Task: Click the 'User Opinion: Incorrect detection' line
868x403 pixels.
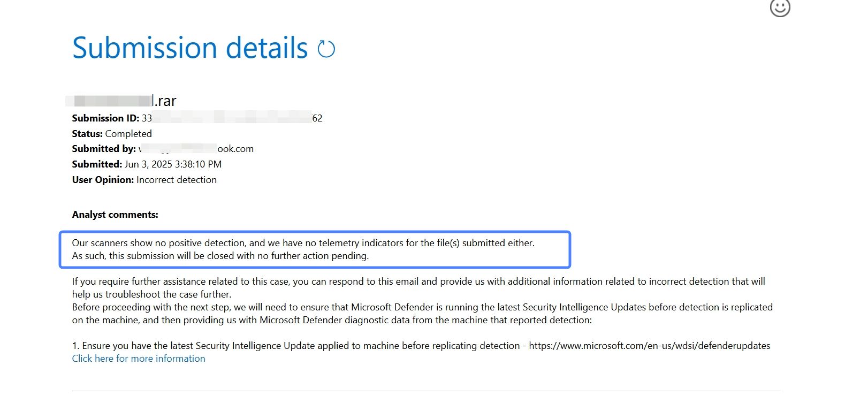Action: point(144,180)
